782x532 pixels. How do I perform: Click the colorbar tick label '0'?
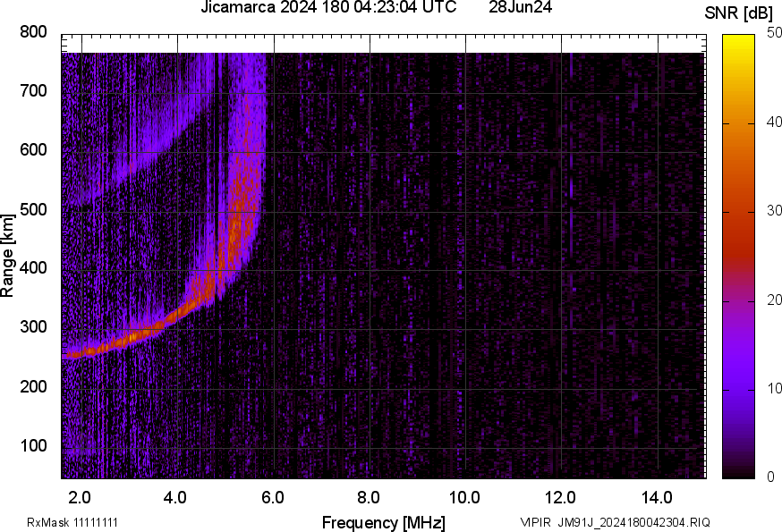click(770, 477)
